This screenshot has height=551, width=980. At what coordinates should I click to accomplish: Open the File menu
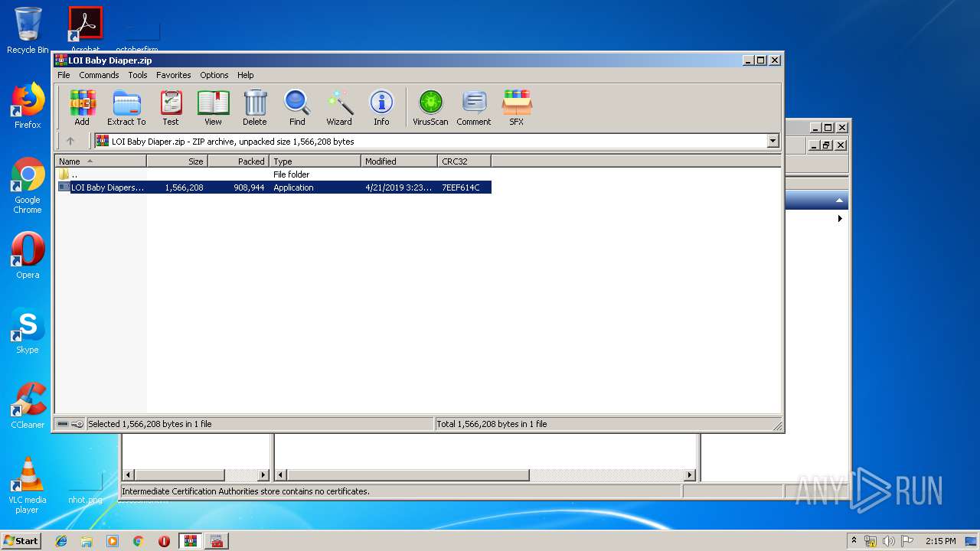(x=64, y=75)
